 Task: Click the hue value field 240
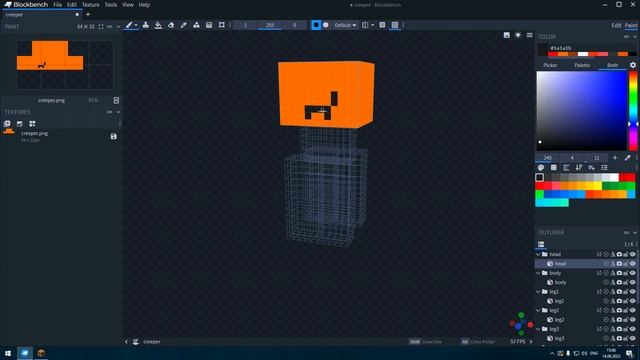pyautogui.click(x=547, y=158)
